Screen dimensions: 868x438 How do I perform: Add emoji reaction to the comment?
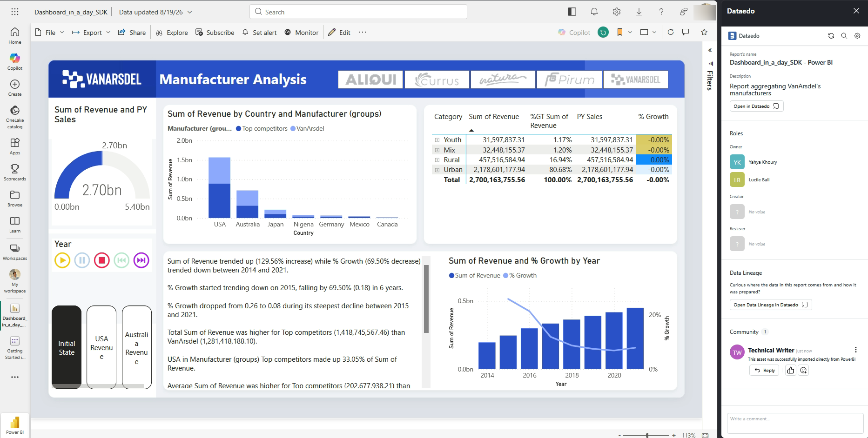point(804,370)
